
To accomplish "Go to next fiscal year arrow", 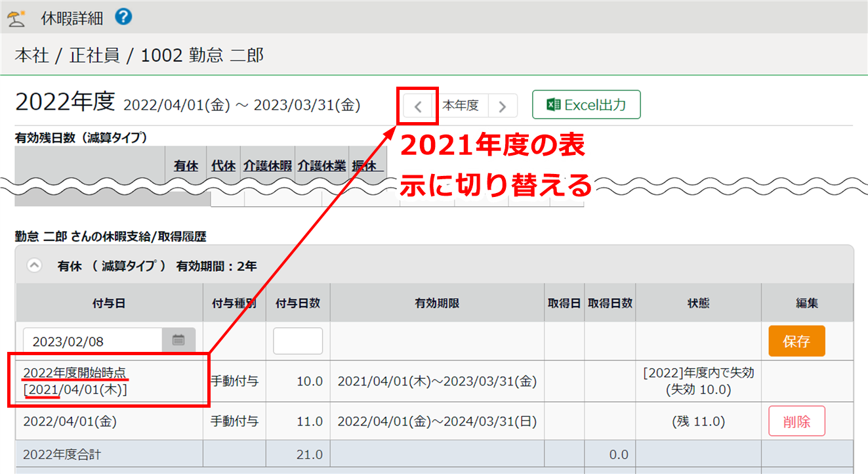I will point(503,105).
